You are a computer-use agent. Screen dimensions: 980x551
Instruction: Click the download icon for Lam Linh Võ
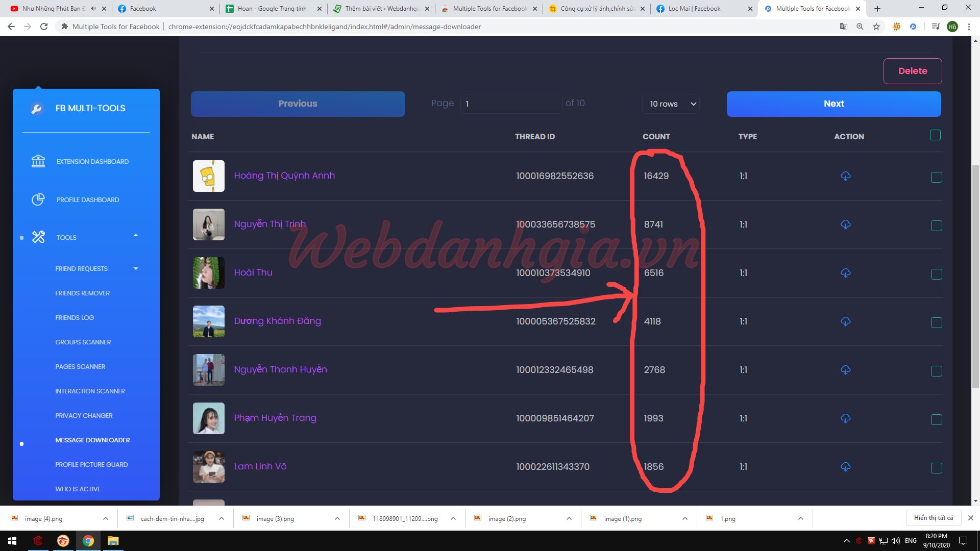click(x=845, y=466)
